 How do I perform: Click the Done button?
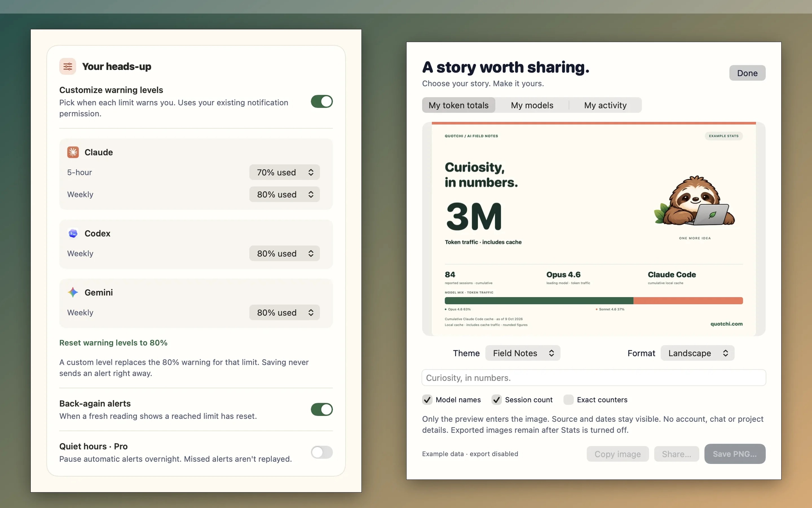(x=747, y=73)
